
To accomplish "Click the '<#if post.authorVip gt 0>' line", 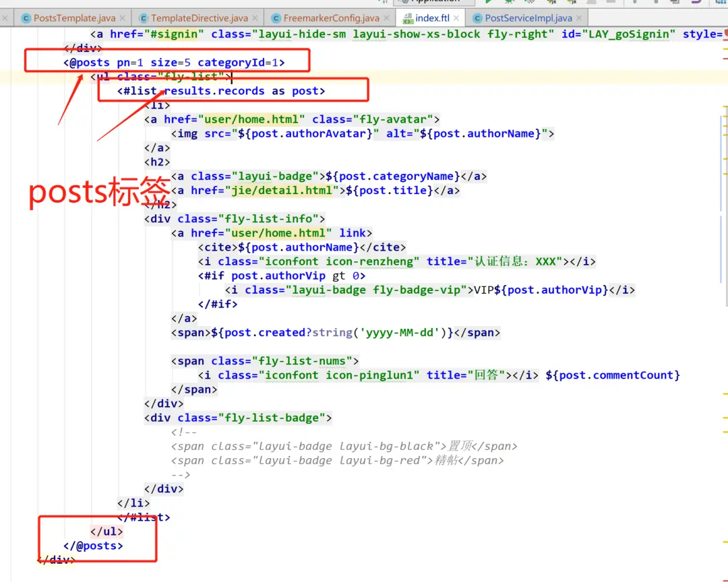I will tap(282, 276).
